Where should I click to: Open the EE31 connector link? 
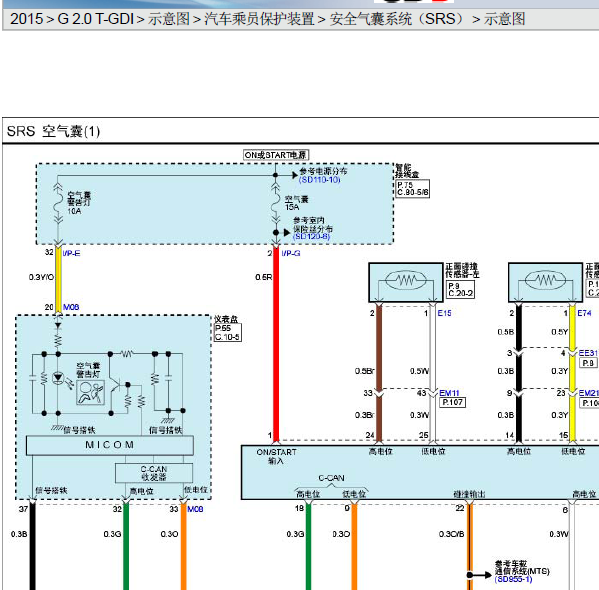[588, 353]
